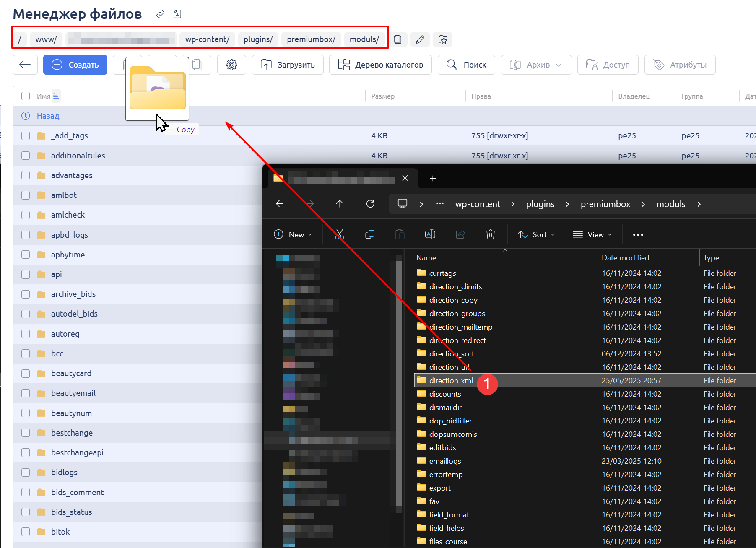Click the Cut scissors icon in Explorer
The image size is (756, 548).
pyautogui.click(x=339, y=235)
